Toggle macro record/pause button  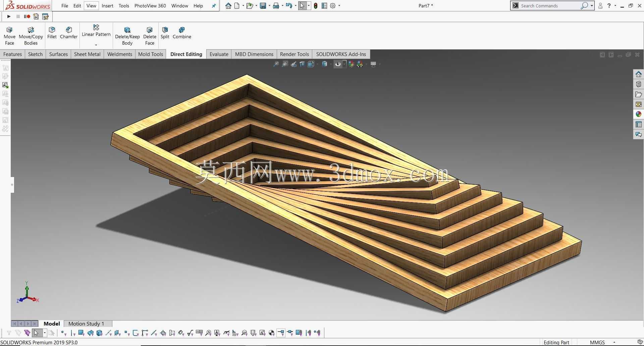27,16
